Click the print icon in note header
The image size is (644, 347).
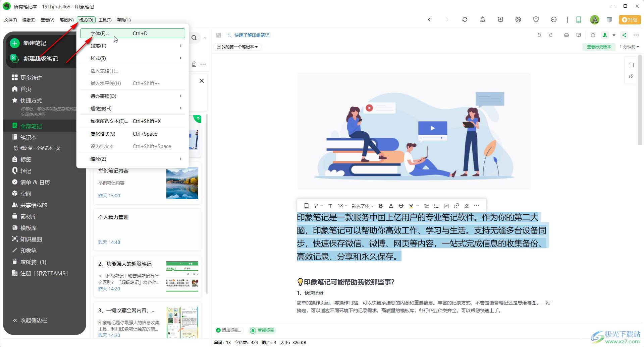click(567, 35)
